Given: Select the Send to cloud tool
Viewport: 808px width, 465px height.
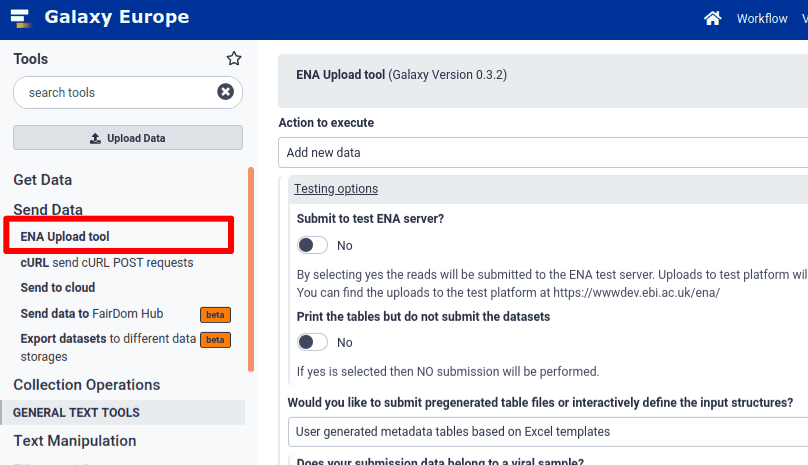Looking at the screenshot, I should point(58,288).
